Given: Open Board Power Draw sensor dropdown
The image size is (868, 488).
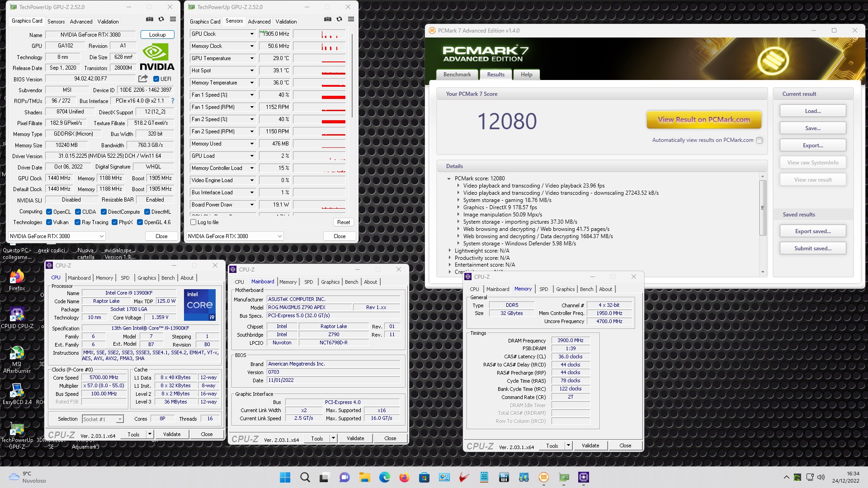Looking at the screenshot, I should click(252, 205).
